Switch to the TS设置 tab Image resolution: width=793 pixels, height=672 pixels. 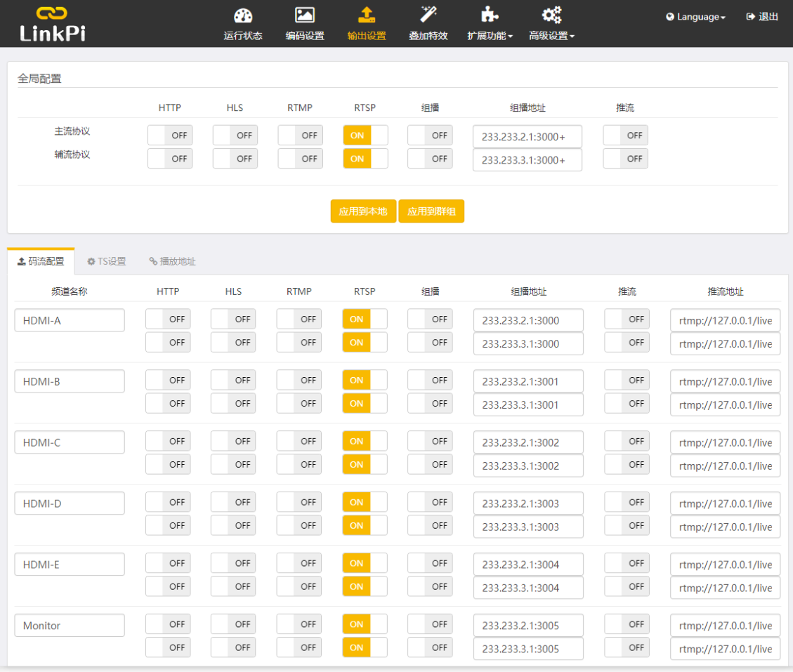106,261
